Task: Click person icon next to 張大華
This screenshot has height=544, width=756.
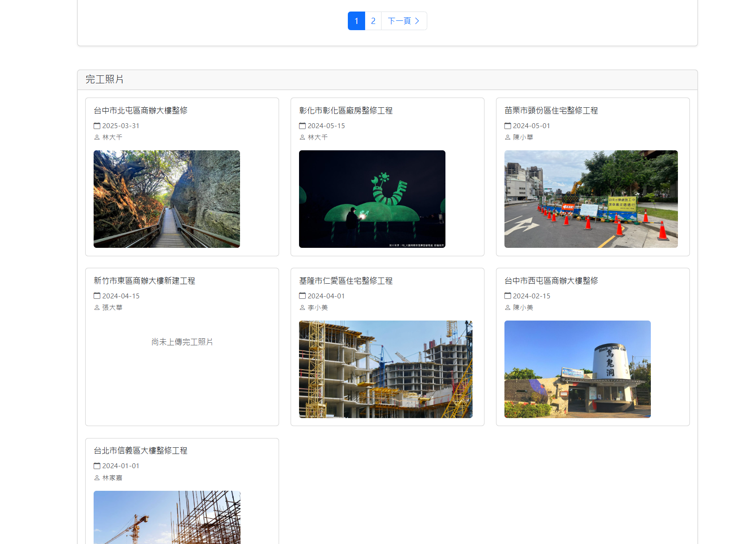Action: [97, 307]
